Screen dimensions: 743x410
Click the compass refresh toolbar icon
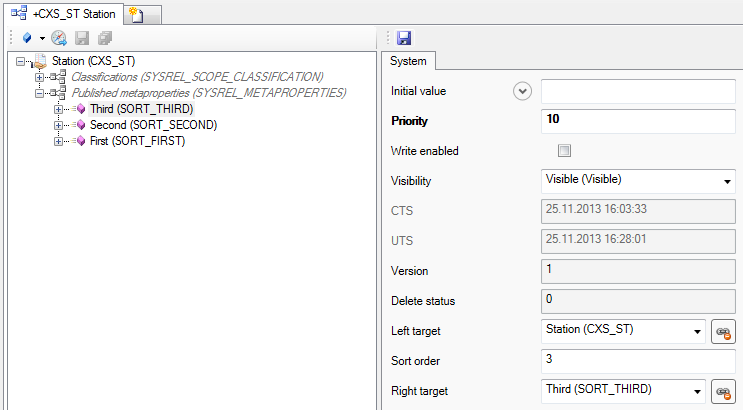tap(59, 38)
